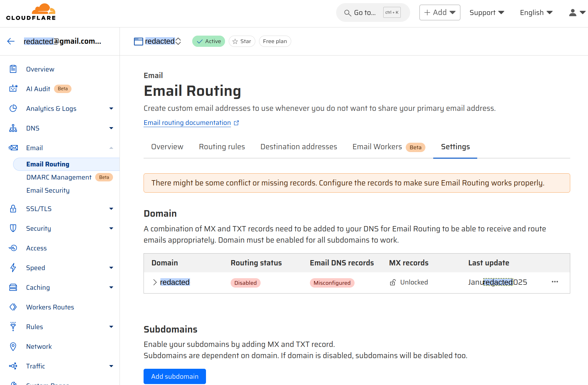Expand the Rules sidebar section
The height and width of the screenshot is (385, 588).
[x=111, y=327]
